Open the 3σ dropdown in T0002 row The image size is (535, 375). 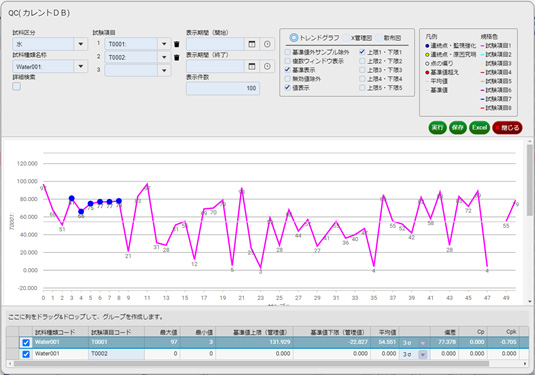coord(423,354)
